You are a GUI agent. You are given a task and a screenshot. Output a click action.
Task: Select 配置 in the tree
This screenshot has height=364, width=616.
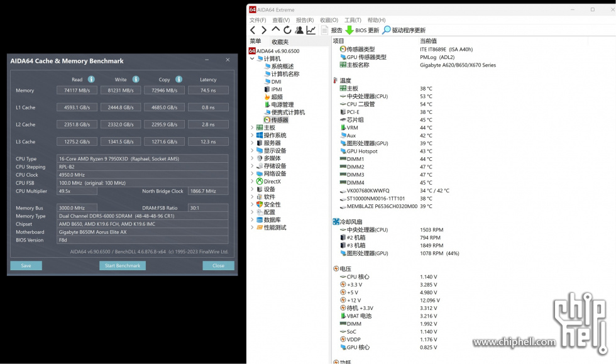tap(266, 212)
